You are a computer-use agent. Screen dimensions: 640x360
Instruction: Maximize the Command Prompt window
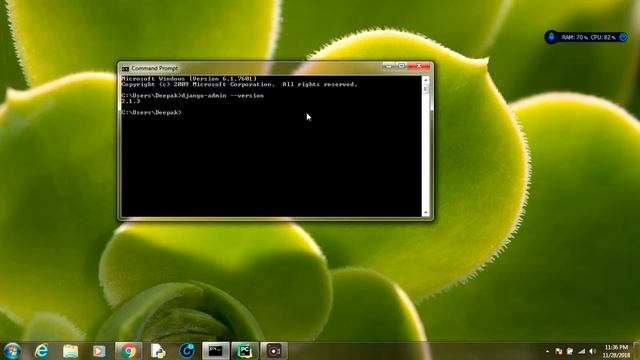(401, 66)
